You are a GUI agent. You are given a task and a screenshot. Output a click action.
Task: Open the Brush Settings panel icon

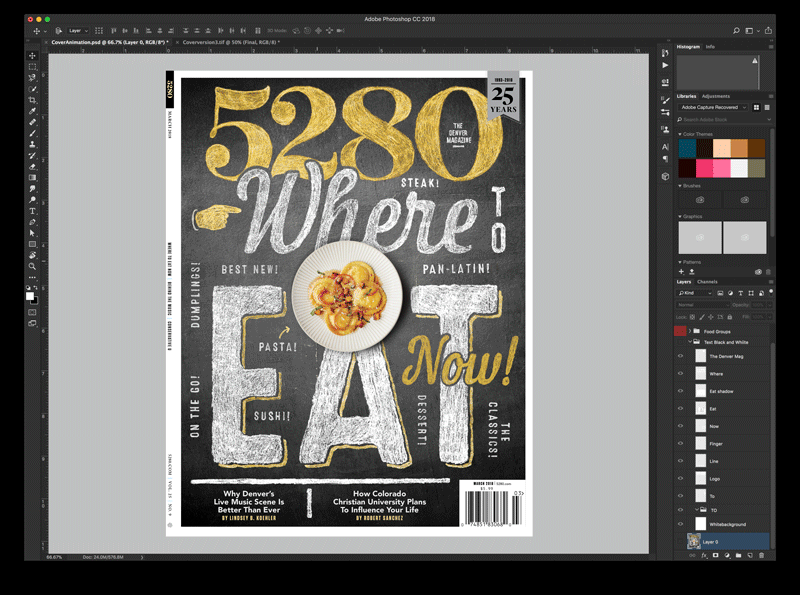[665, 100]
